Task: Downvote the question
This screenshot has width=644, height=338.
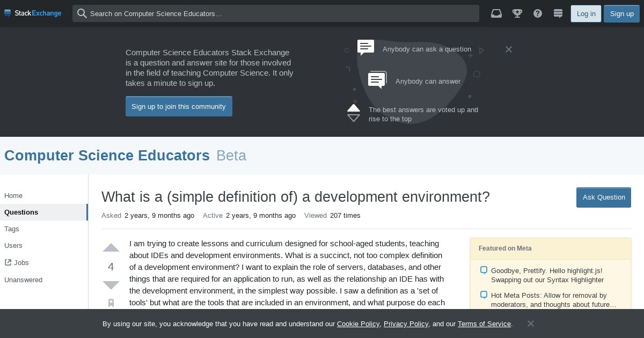Action: [x=111, y=285]
